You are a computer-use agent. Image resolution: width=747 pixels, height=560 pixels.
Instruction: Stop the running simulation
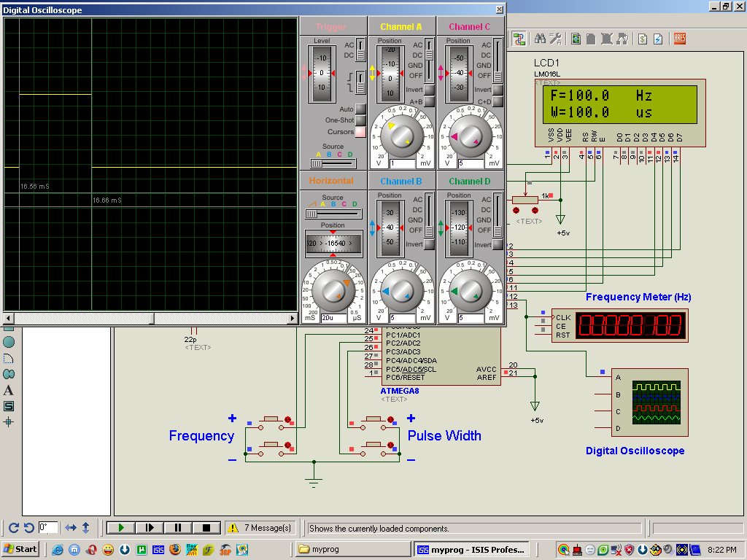(206, 527)
